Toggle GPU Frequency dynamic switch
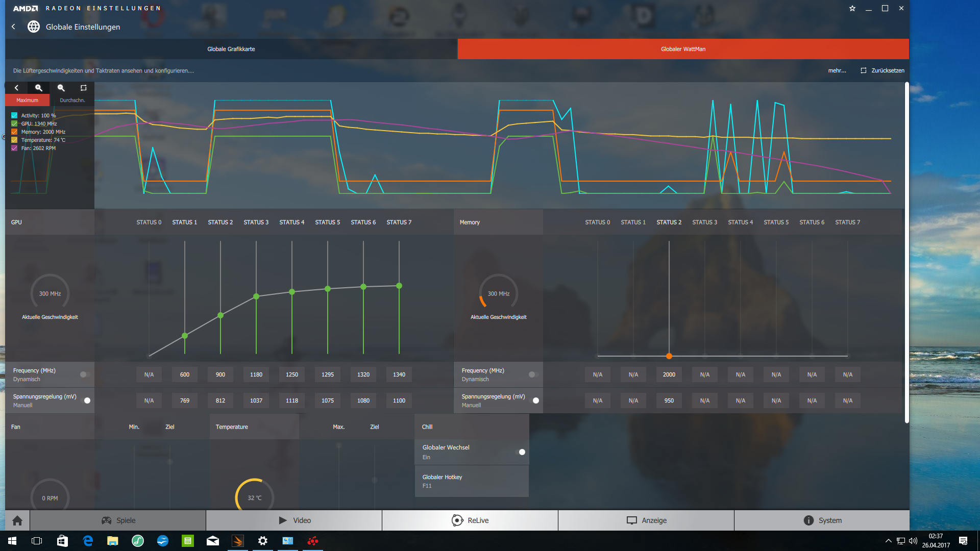980x551 pixels. tap(85, 374)
